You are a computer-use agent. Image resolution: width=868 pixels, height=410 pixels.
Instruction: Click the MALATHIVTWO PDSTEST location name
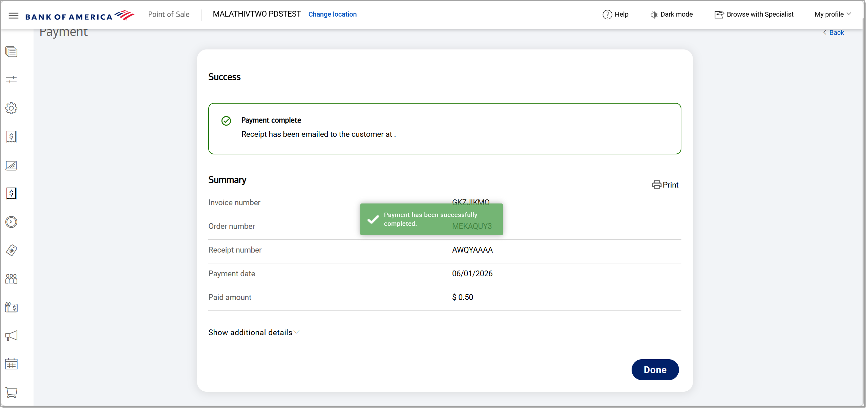coord(257,14)
